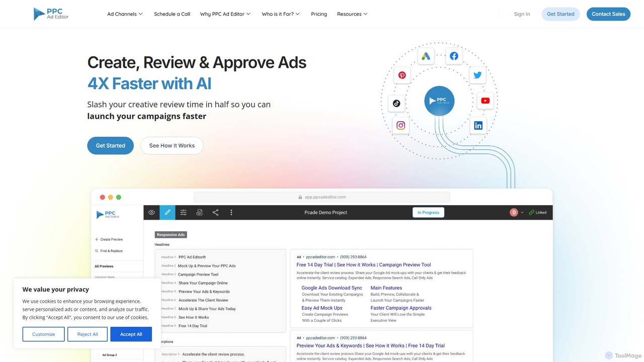Click Find & Replace in demo sidebar
The image size is (644, 362).
(109, 251)
